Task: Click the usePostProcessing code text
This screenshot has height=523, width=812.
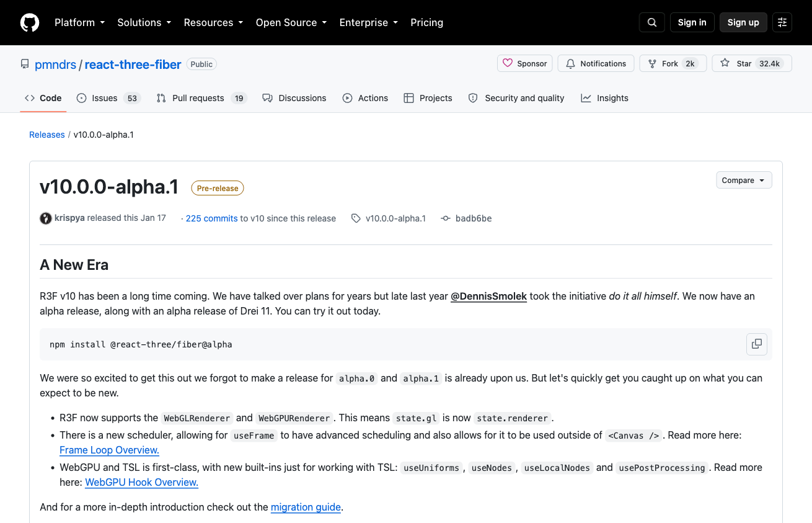Action: tap(662, 468)
